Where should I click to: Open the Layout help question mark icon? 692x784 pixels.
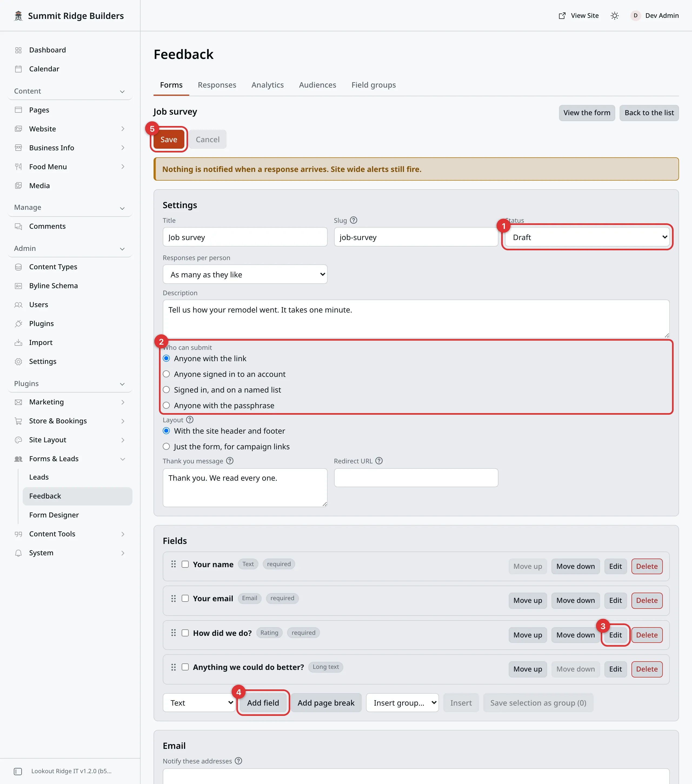(x=190, y=420)
